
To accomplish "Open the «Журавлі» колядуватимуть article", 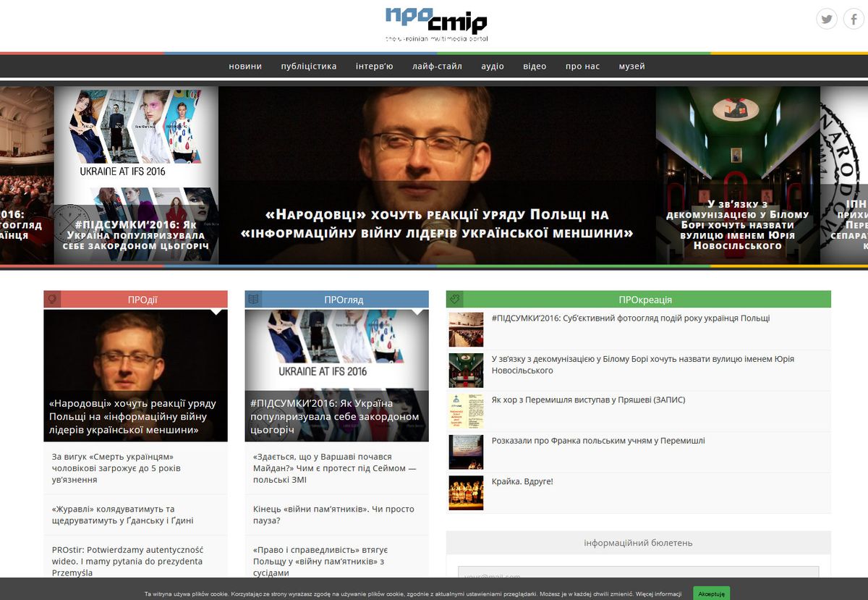I will pos(123,515).
